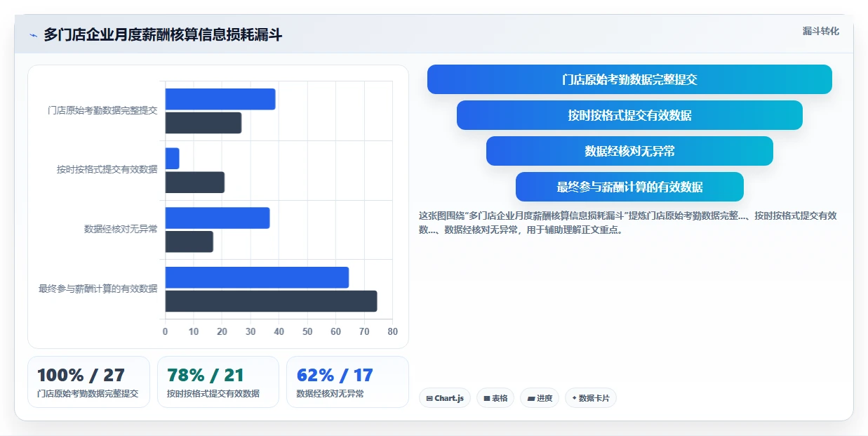Click x-axis tick value 40
The width and height of the screenshot is (868, 436).
[x=279, y=331]
